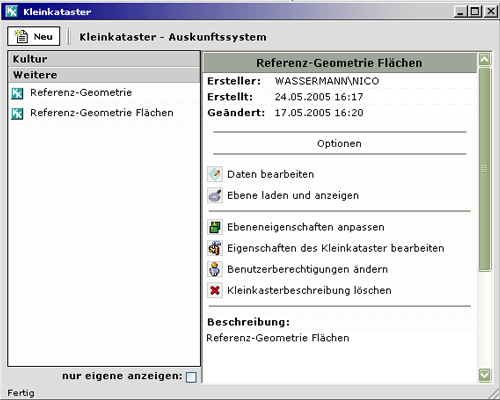The image size is (500, 400).
Task: Click the Neu toolbar button
Action: pyautogui.click(x=34, y=36)
